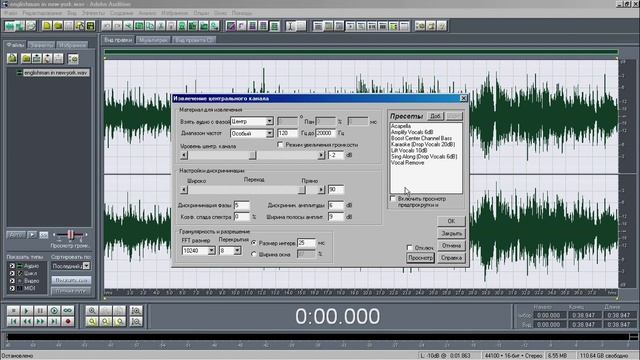Viewport: 640px width, 360px height.
Task: Click right arrow of center level slider
Action: pos(321,155)
